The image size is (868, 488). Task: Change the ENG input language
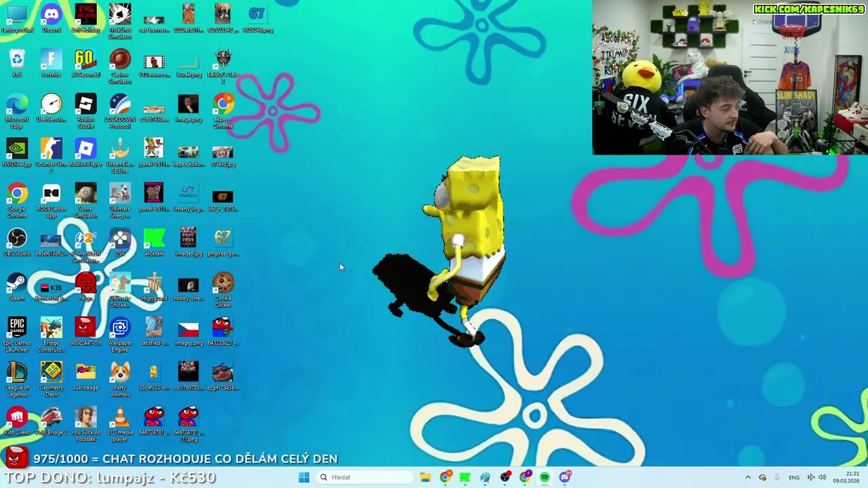[793, 477]
